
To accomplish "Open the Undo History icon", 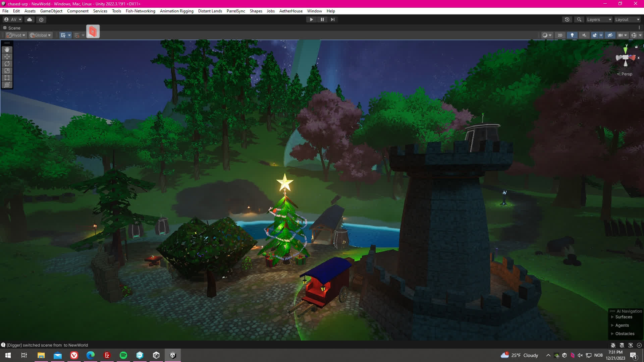I will pos(567,19).
